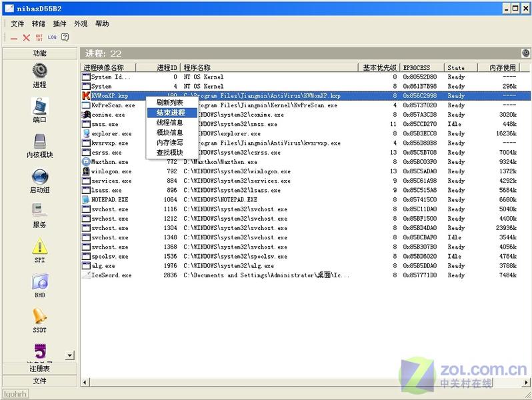The image size is (532, 400).
Task: Open the 外观 menu
Action: coord(81,23)
